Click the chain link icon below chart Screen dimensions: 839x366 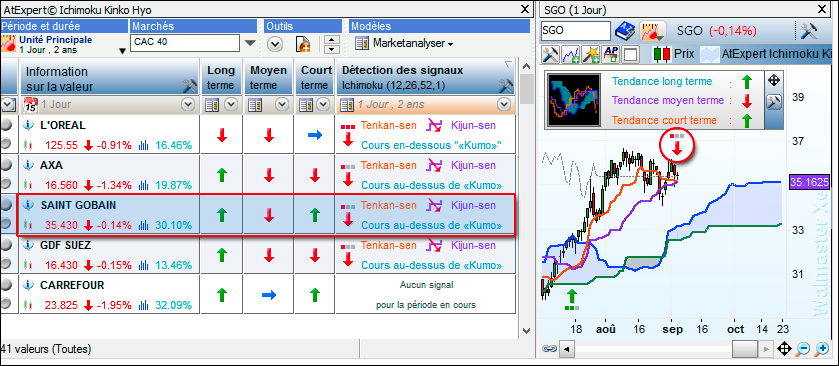pos(550,348)
